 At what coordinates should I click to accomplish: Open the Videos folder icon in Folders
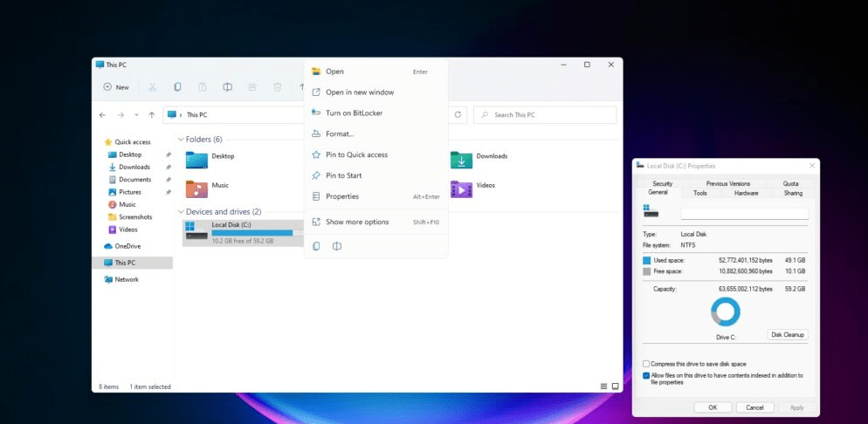click(x=461, y=188)
